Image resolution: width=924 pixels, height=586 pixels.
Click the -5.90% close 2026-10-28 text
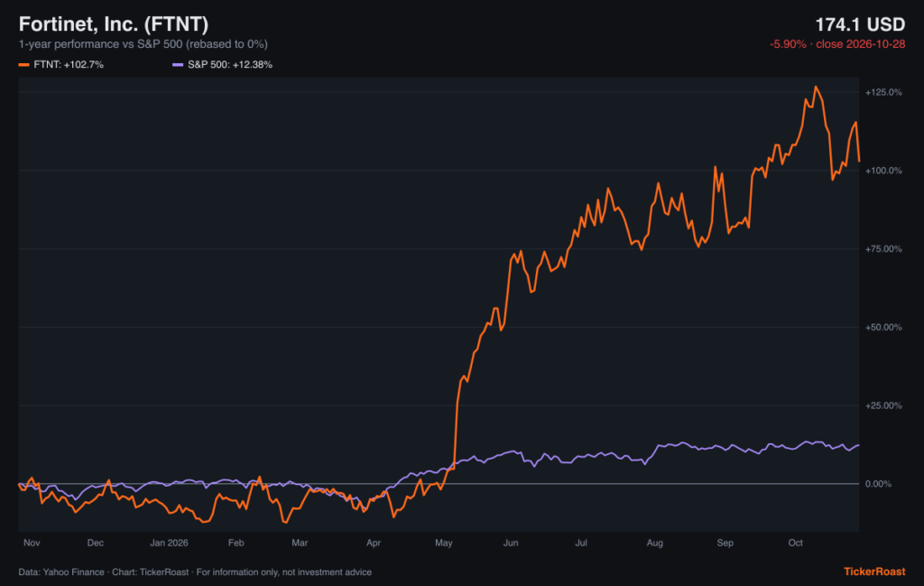coord(837,44)
